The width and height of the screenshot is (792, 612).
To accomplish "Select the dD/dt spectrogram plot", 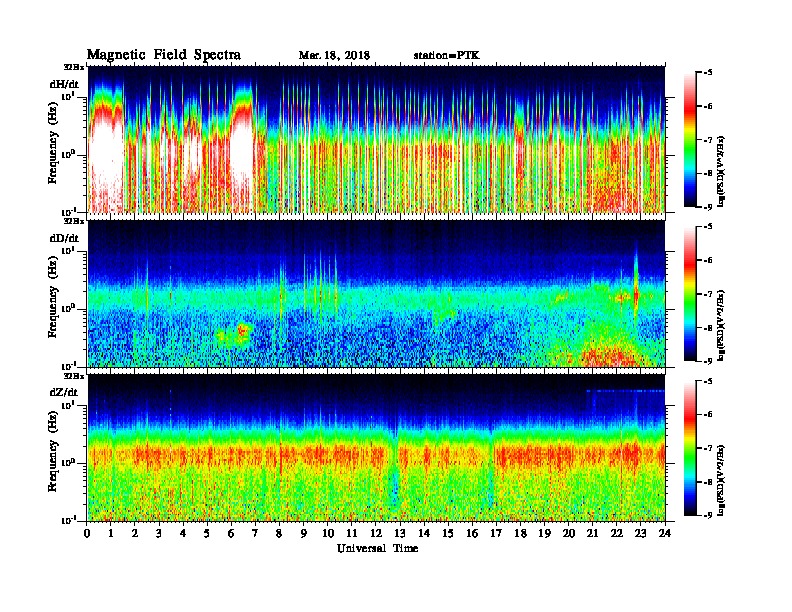I will [x=376, y=294].
